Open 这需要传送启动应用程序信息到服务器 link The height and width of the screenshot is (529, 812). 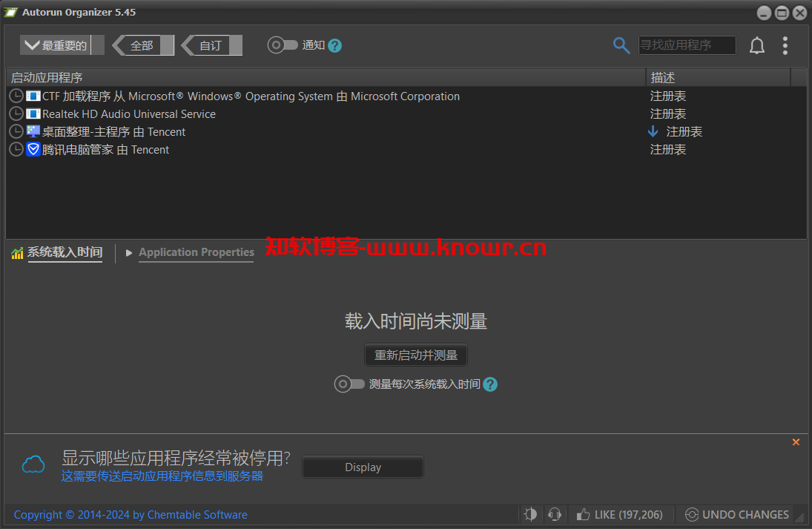pyautogui.click(x=162, y=476)
